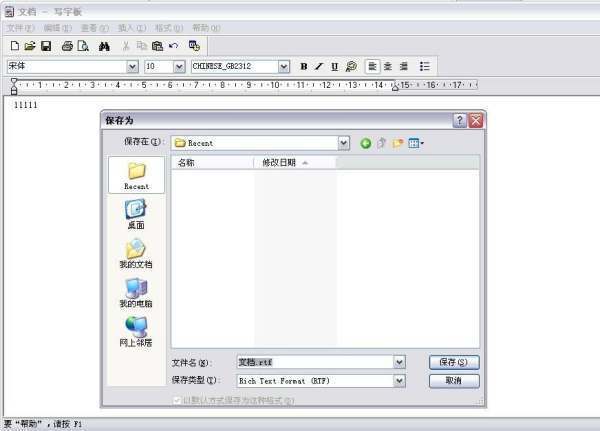Click the Save floppy disk icon
The width and height of the screenshot is (600, 431).
tap(46, 46)
